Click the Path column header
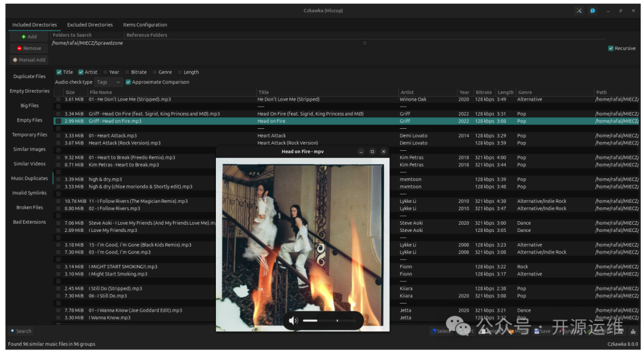The height and width of the screenshot is (353, 644). click(617, 92)
